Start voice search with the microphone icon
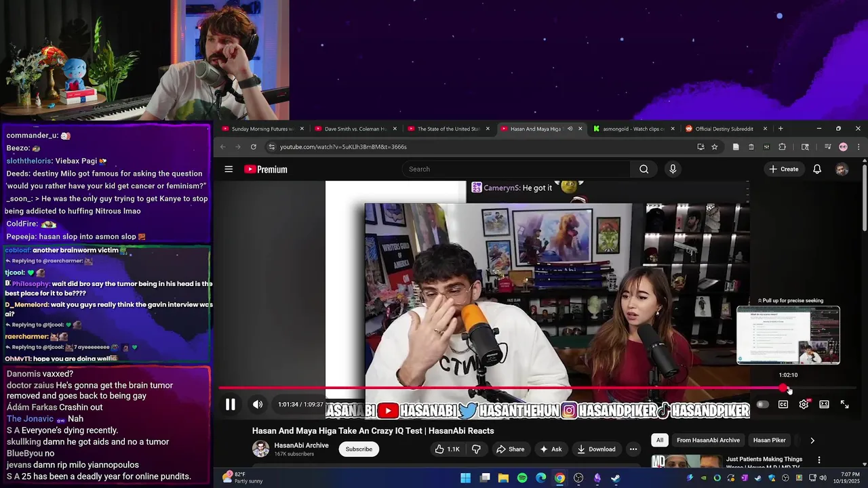Screen dimensions: 868x488 click(x=673, y=169)
